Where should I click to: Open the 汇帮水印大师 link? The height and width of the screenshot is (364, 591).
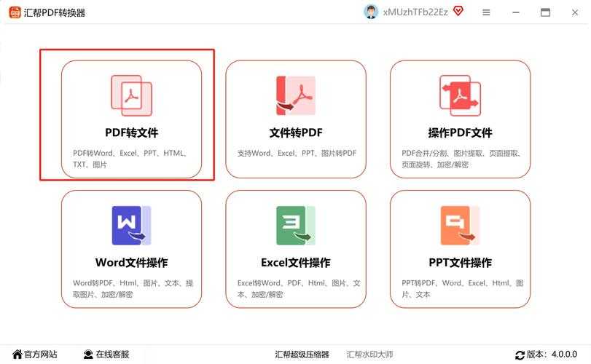click(x=369, y=355)
